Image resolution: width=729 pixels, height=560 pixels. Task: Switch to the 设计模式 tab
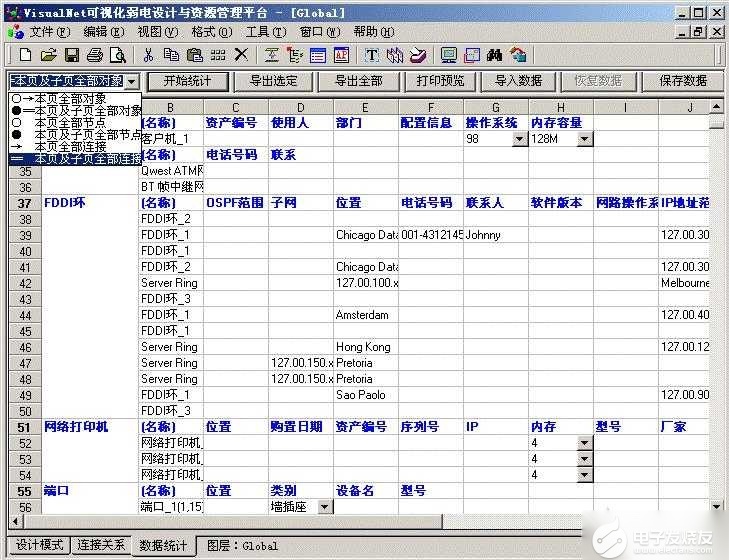[40, 545]
